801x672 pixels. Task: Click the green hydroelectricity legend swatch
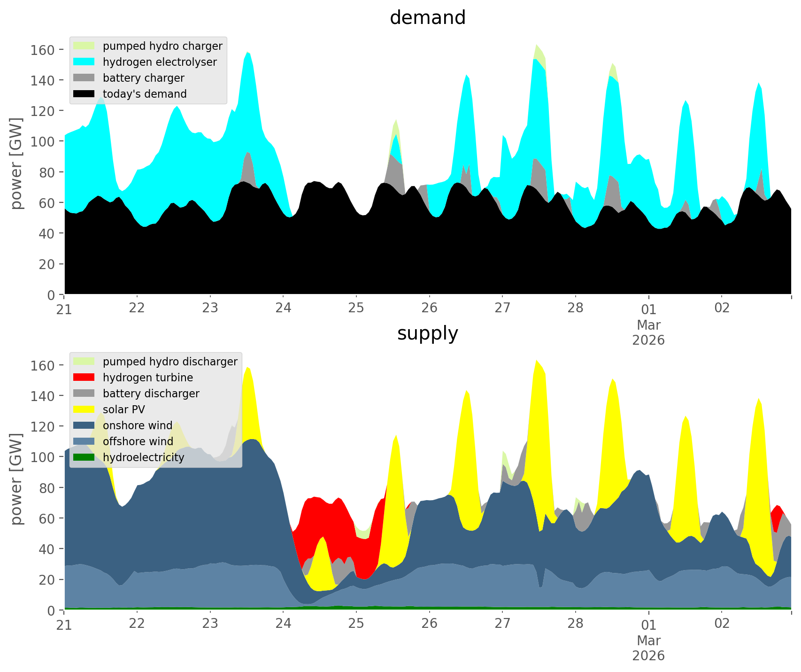point(84,457)
